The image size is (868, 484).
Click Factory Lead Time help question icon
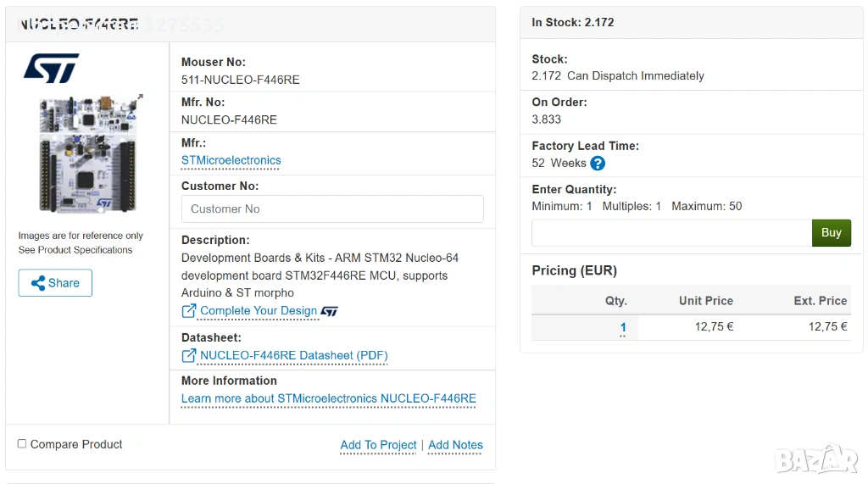click(598, 164)
